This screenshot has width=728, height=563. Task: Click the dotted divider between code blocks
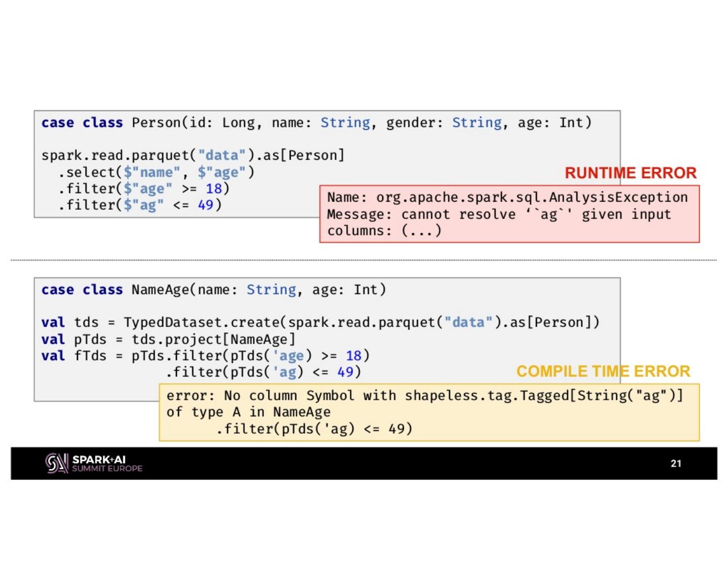(363, 260)
